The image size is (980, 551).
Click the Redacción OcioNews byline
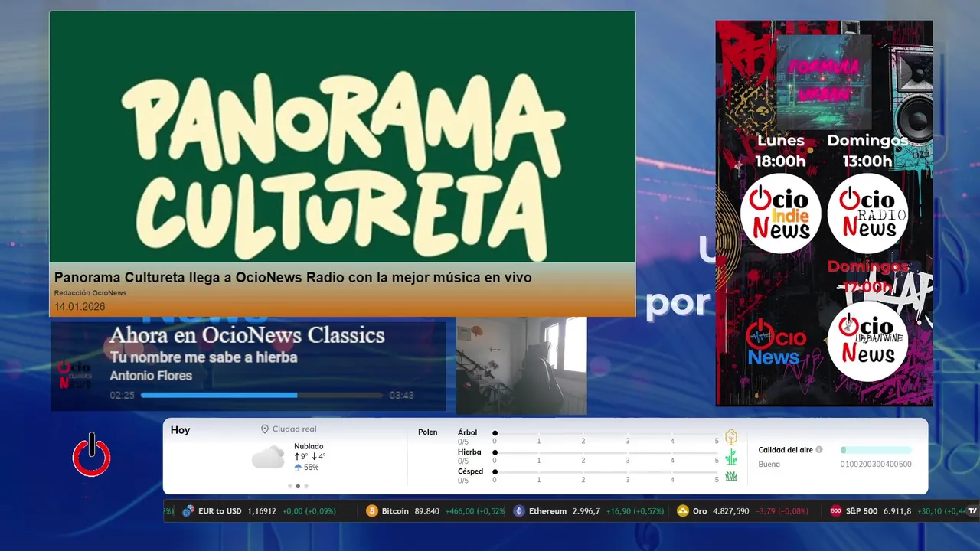[90, 293]
